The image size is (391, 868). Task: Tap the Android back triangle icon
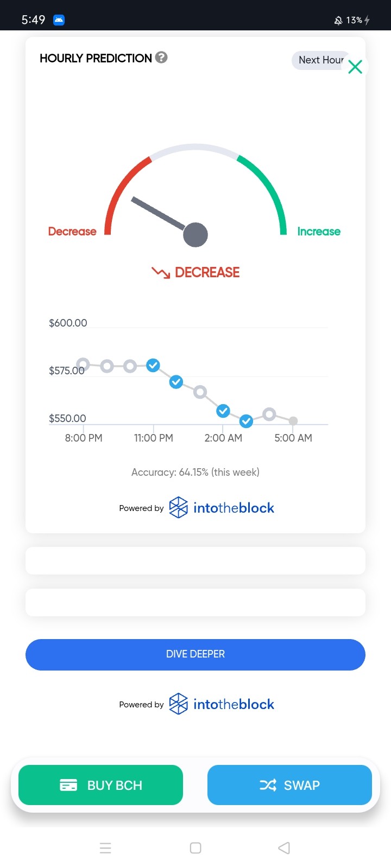(x=284, y=848)
